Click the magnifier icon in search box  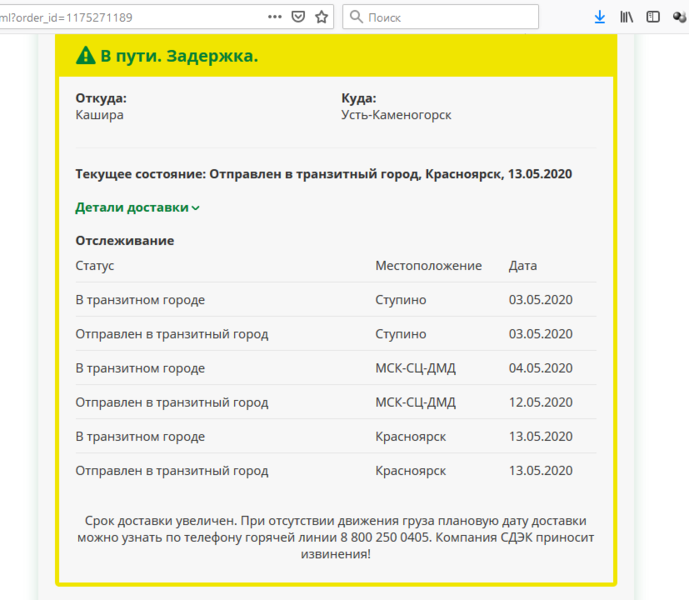[x=356, y=17]
